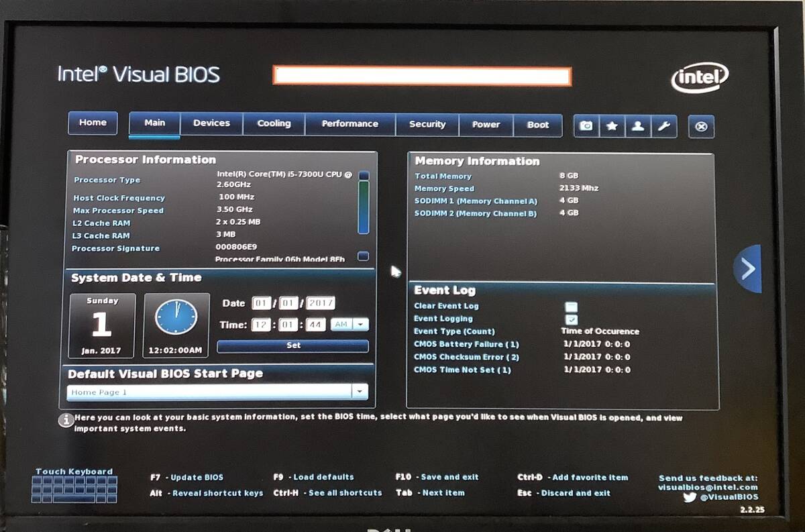Screen dimensions: 805x532
Task: Click F9 Load defaults shortcut
Action: pos(313,477)
